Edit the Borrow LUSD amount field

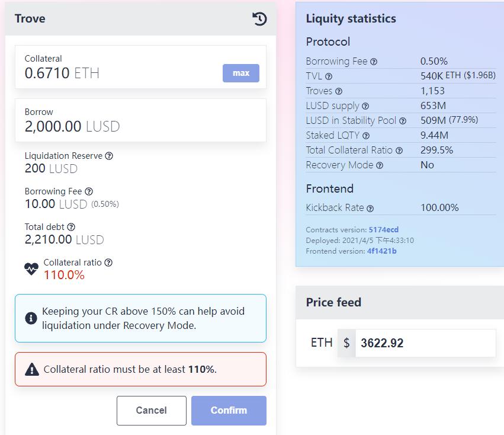pyautogui.click(x=140, y=120)
